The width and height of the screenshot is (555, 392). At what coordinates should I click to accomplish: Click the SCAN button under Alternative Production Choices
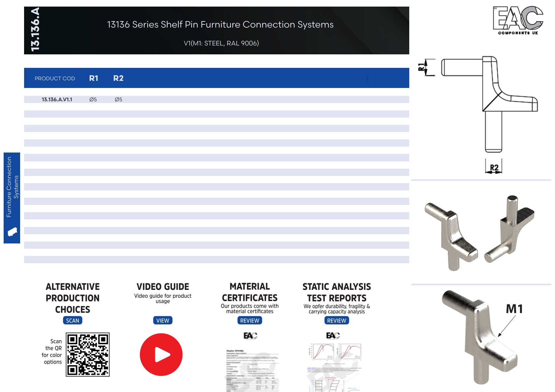pos(73,321)
